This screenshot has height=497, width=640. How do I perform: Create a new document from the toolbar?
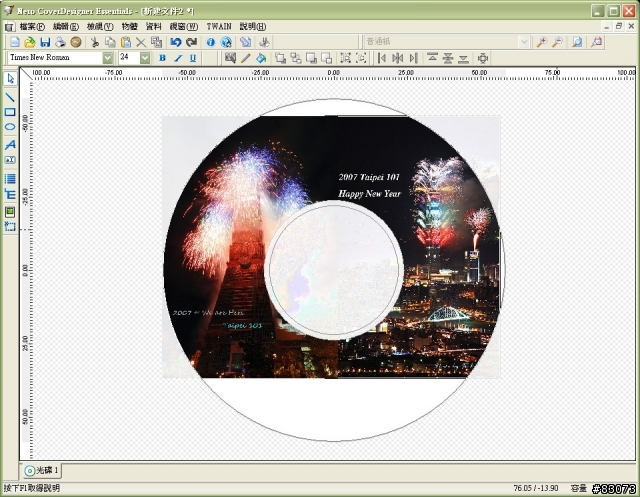click(x=15, y=42)
